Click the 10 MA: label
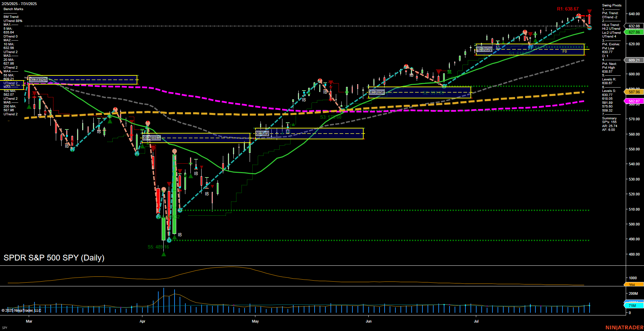 click(9, 44)
